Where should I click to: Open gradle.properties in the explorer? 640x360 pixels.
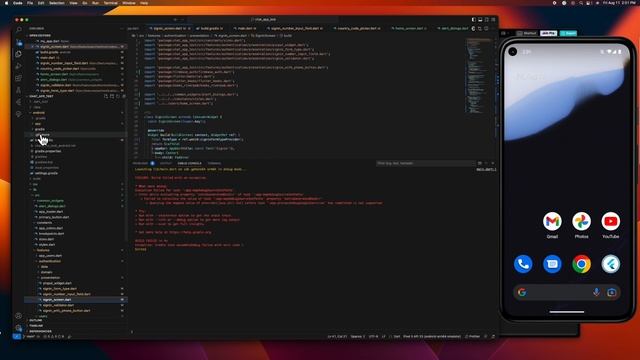(x=48, y=151)
